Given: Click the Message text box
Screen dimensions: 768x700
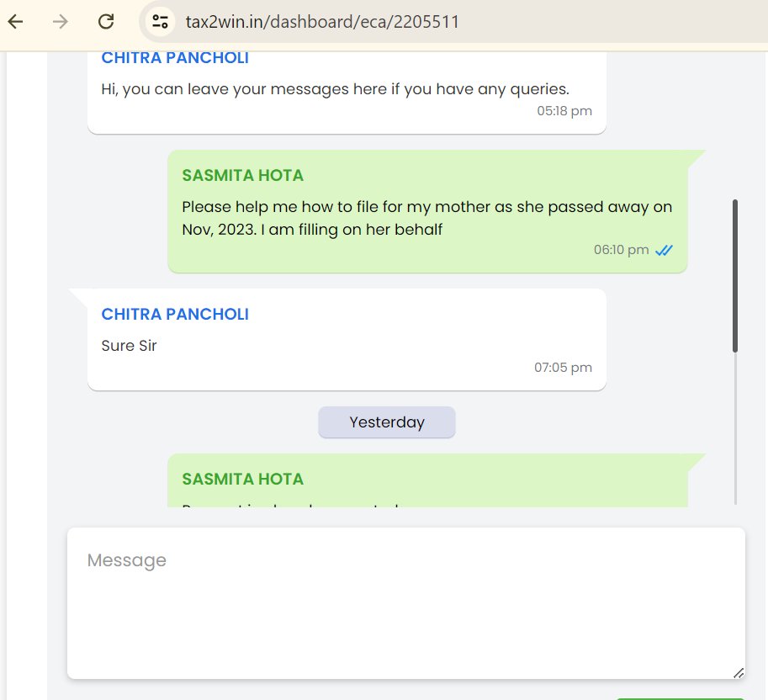Looking at the screenshot, I should tap(406, 603).
